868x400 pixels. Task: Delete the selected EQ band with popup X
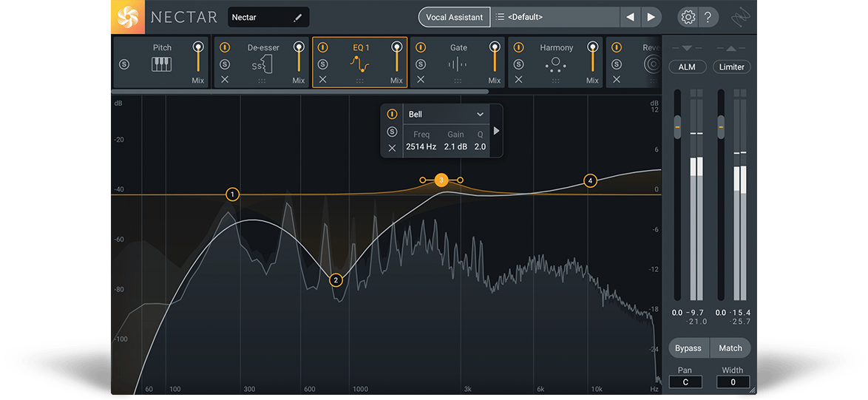coord(392,148)
